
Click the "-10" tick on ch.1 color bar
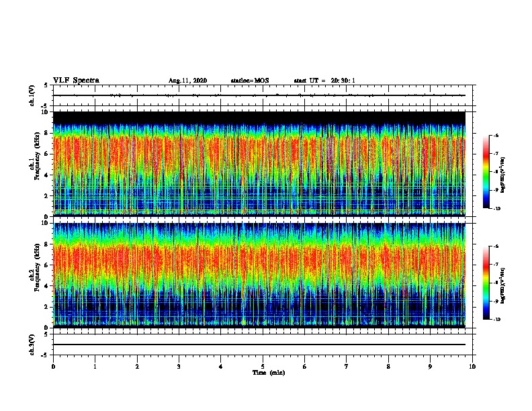496,209
